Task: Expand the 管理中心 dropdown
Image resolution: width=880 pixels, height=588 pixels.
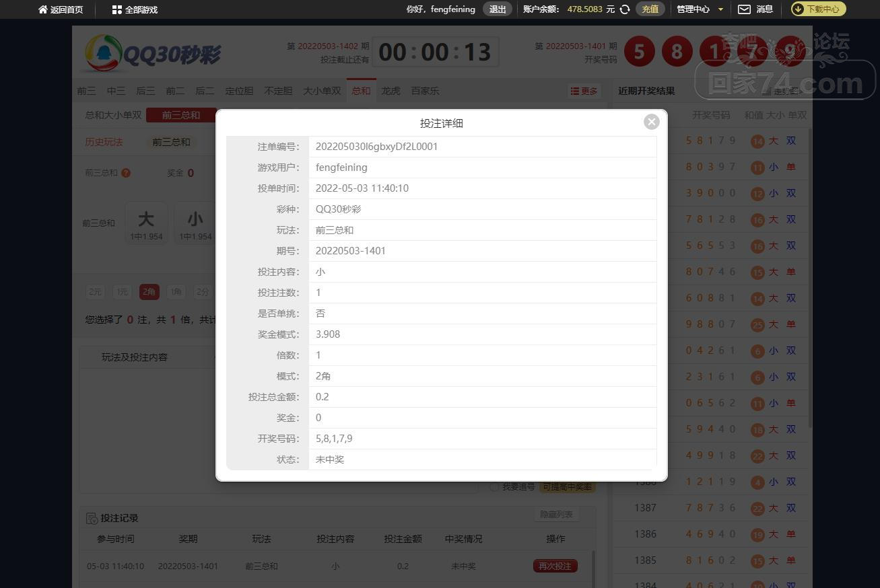Action: click(x=720, y=9)
